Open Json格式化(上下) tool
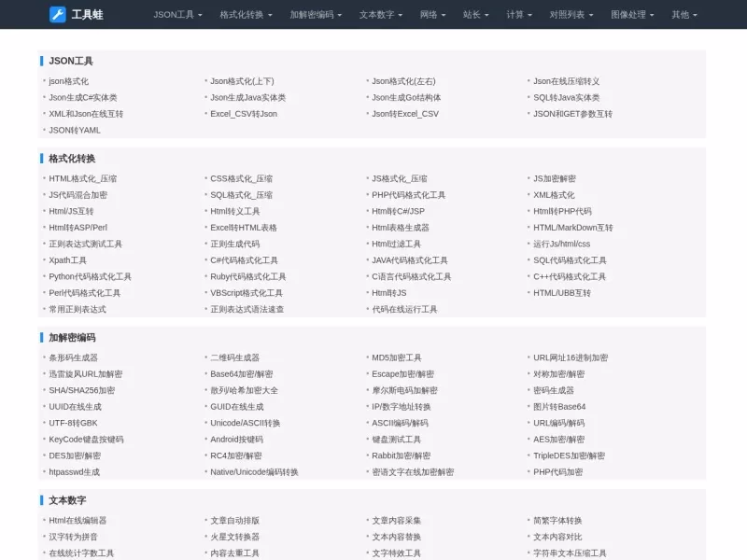Screen dimensions: 747x560 [242, 81]
